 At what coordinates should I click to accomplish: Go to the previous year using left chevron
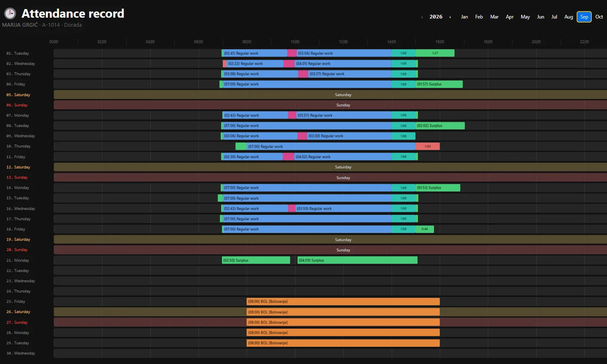[x=422, y=17]
